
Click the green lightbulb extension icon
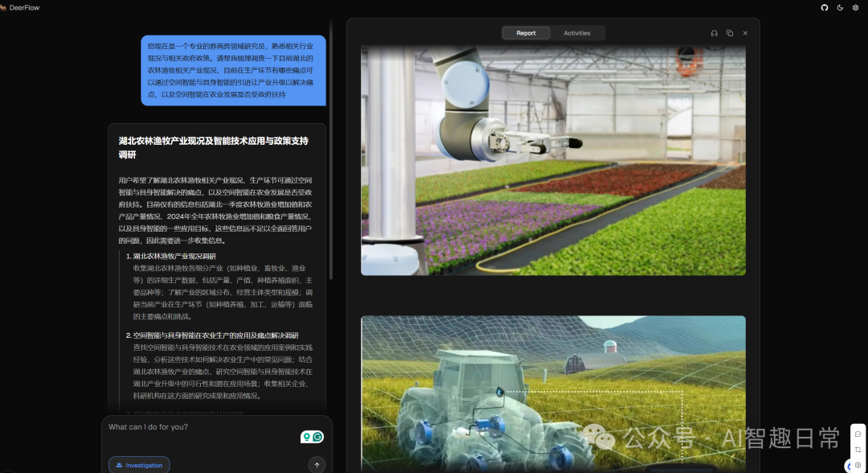(306, 437)
